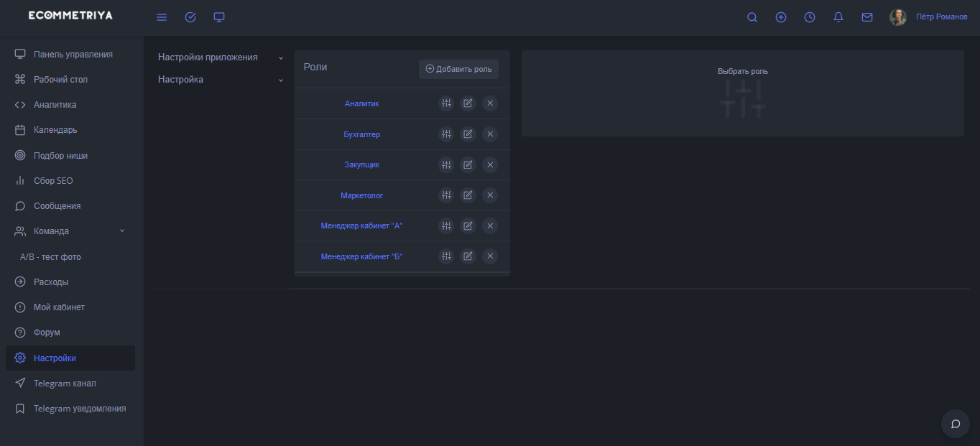Viewport: 980px width, 446px height.
Task: Expand Настройки приложения section
Action: 218,57
